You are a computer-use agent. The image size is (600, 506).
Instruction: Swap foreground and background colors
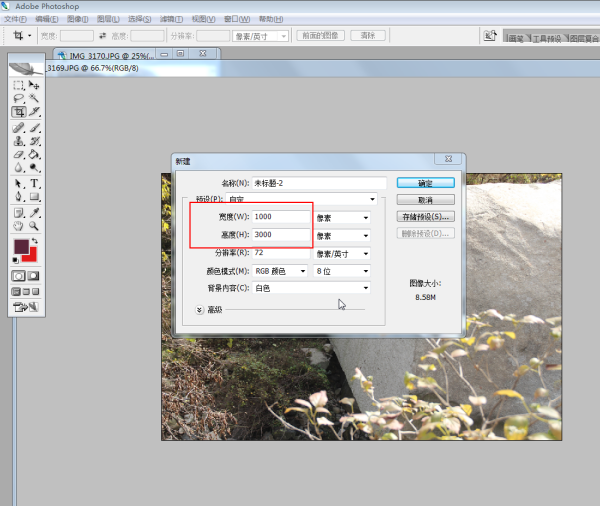pos(35,241)
